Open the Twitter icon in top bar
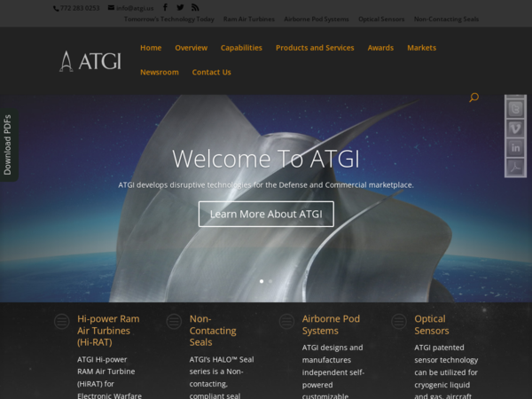Image resolution: width=532 pixels, height=399 pixels. pos(180,7)
